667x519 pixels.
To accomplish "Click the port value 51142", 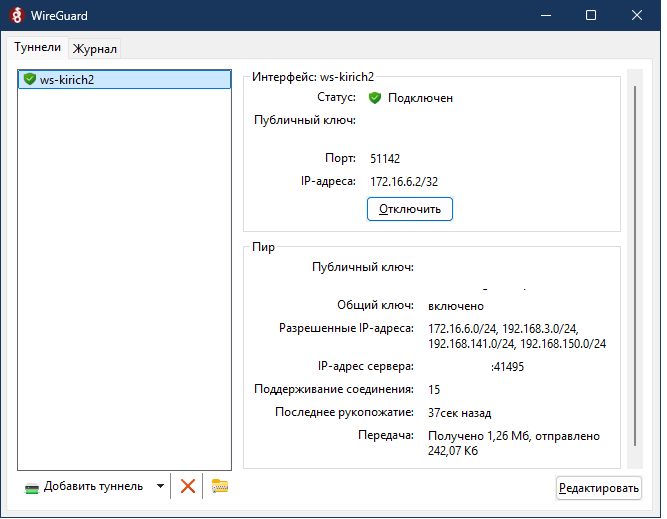I will (x=385, y=158).
